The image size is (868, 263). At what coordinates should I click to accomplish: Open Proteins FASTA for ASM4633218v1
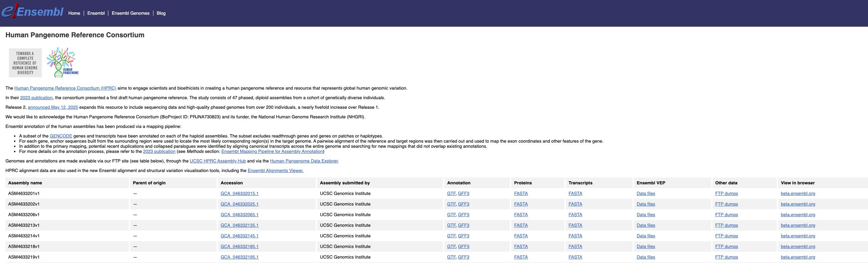[x=521, y=247]
